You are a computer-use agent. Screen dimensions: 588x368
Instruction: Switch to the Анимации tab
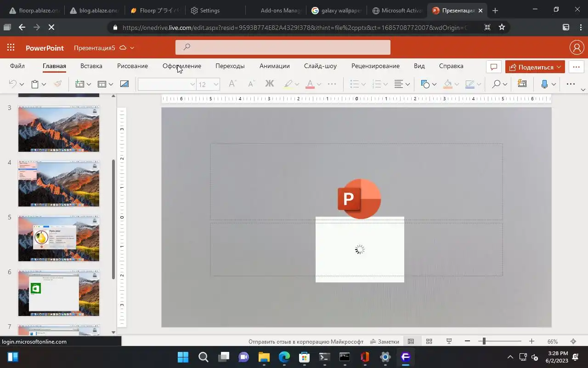[274, 66]
